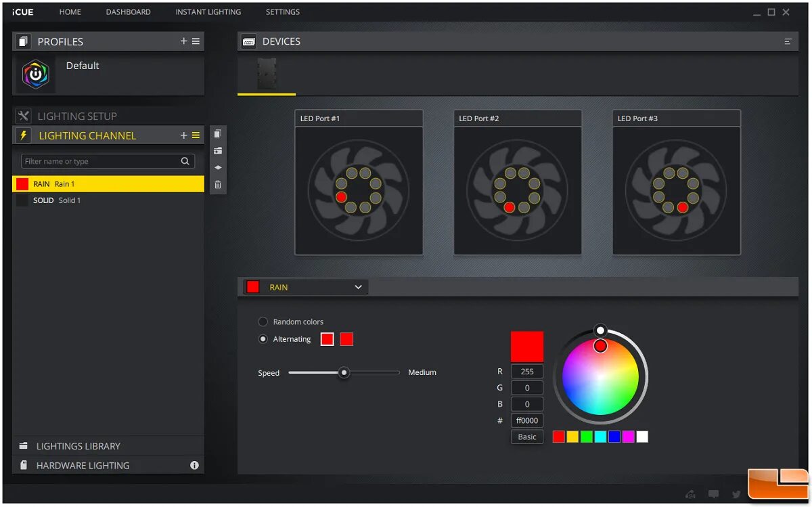Click the red selector dot on color wheel
Screen dimensions: 812x507
600,346
